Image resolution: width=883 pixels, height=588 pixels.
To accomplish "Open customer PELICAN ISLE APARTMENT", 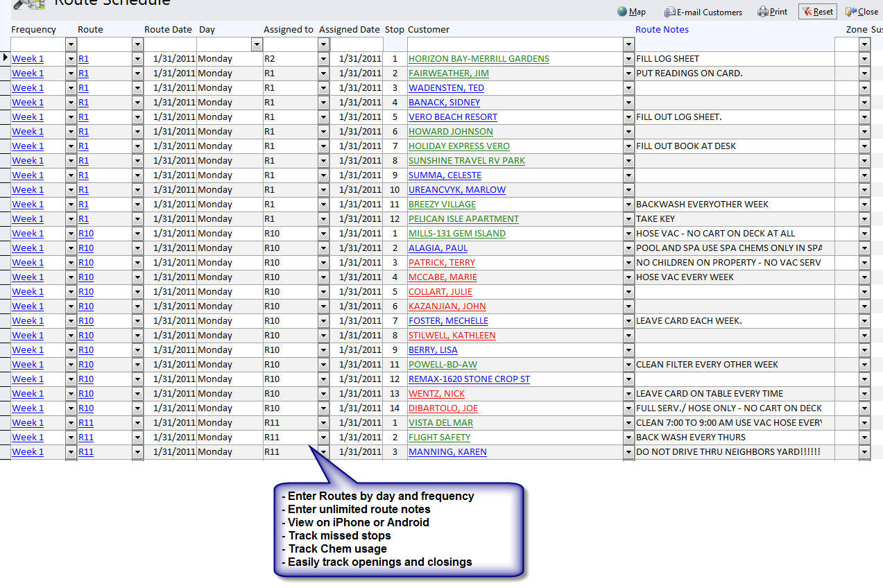I will 463,219.
